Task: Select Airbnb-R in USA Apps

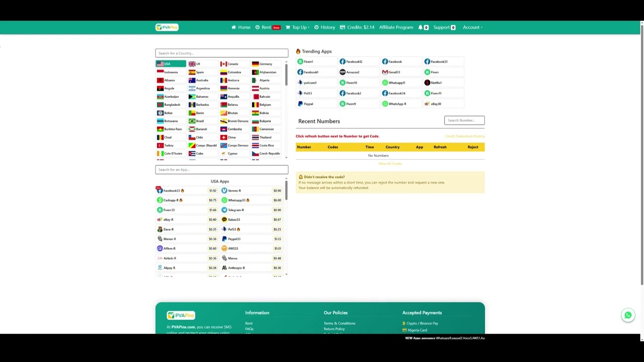Action: [x=187, y=258]
